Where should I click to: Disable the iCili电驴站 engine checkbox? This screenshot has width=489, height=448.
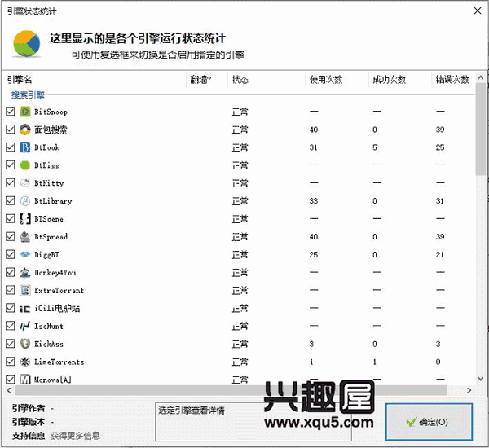pos(11,309)
